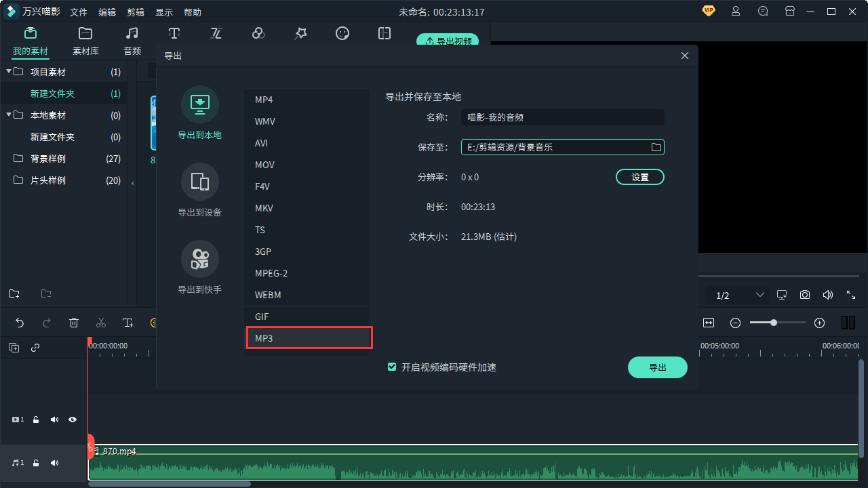Mute the audio track speaker icon
The height and width of the screenshot is (488, 868).
(54, 463)
